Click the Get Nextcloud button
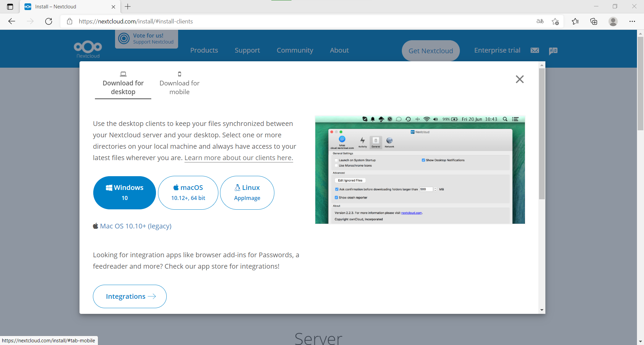This screenshot has height=345, width=644. tap(431, 51)
